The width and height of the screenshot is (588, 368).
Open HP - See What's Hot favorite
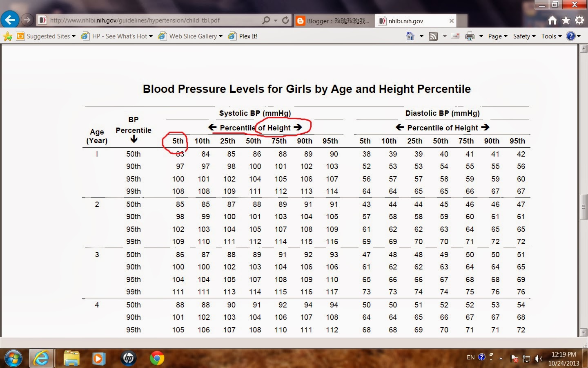(x=117, y=36)
